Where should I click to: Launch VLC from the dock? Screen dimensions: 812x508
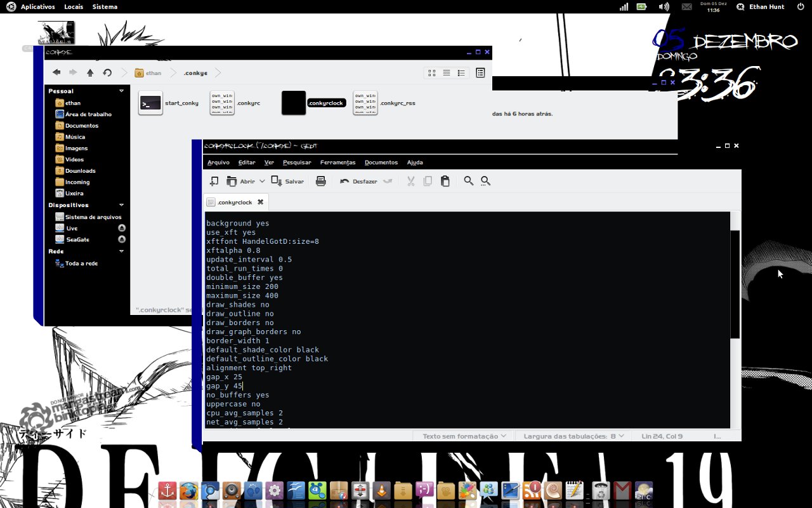pyautogui.click(x=382, y=491)
